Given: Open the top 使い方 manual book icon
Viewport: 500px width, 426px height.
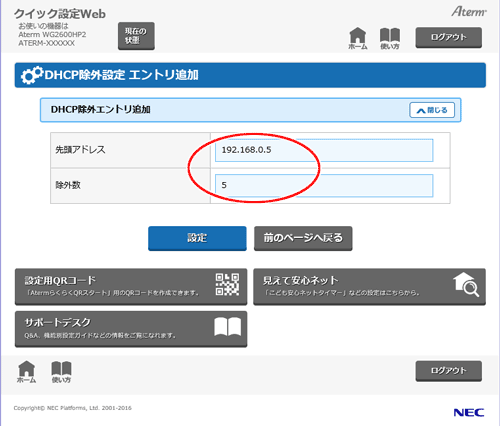Looking at the screenshot, I should tap(390, 38).
